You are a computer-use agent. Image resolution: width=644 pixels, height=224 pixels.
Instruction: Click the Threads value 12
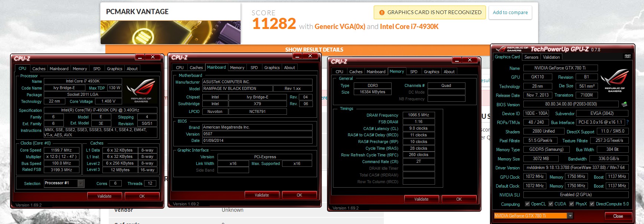pyautogui.click(x=150, y=184)
